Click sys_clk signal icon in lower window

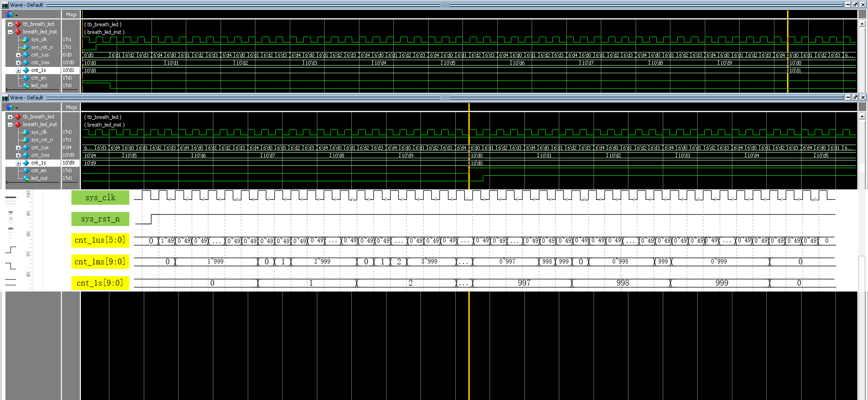click(26, 132)
